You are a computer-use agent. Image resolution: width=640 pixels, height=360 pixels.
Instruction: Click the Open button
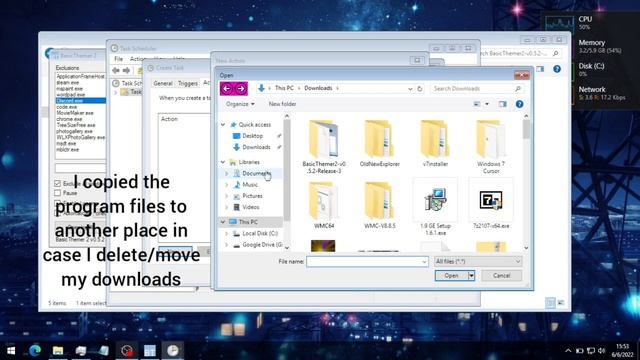(x=451, y=276)
